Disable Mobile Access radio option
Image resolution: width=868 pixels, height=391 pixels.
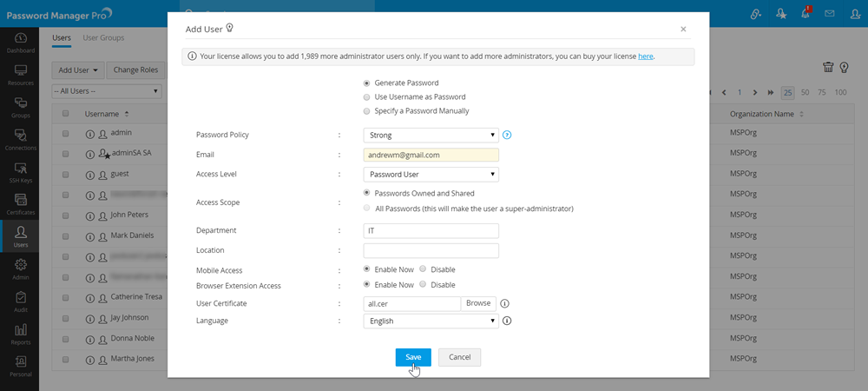point(423,269)
